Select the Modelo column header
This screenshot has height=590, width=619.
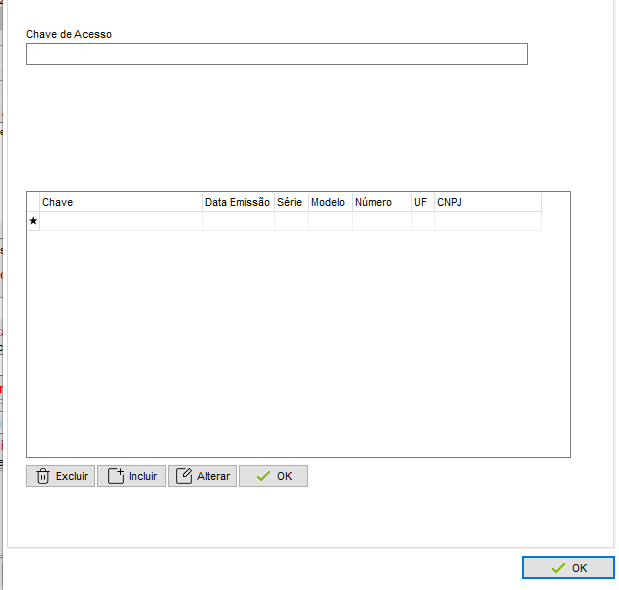[x=329, y=202]
